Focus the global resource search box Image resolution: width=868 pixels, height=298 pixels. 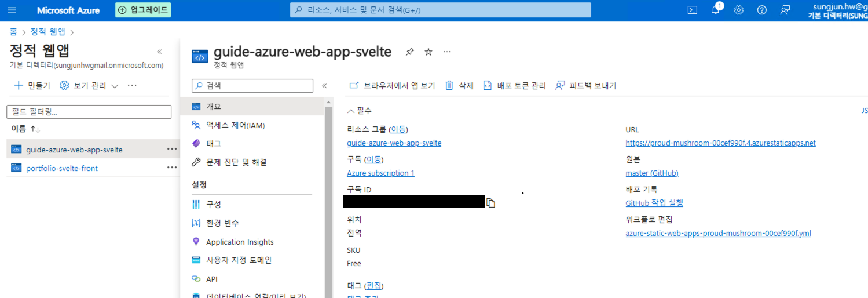441,10
